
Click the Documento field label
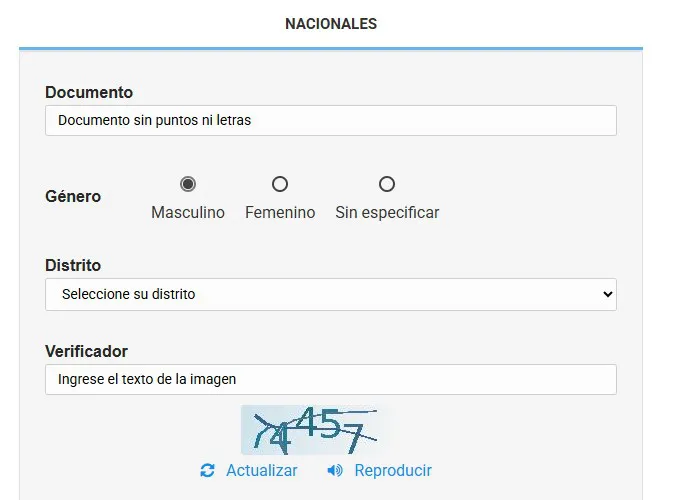click(x=89, y=92)
